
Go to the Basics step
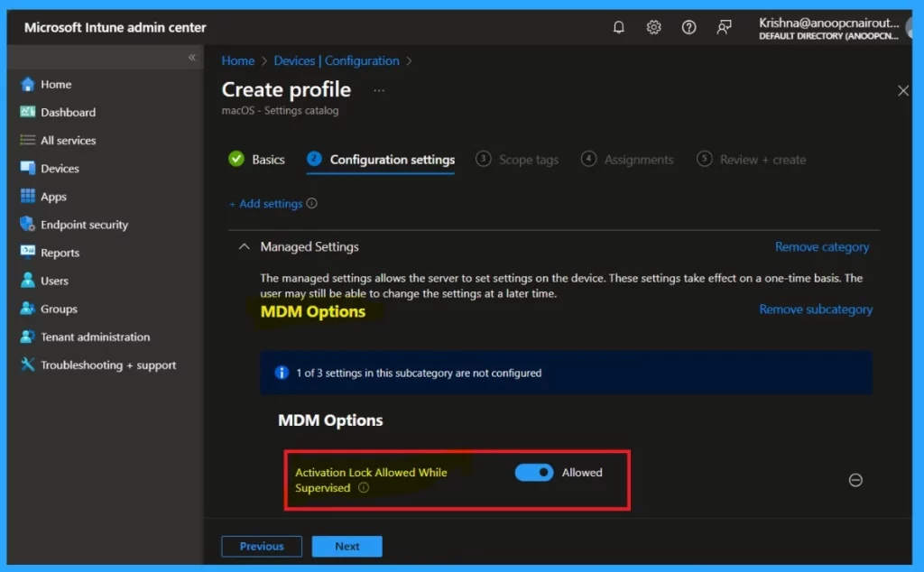[256, 160]
